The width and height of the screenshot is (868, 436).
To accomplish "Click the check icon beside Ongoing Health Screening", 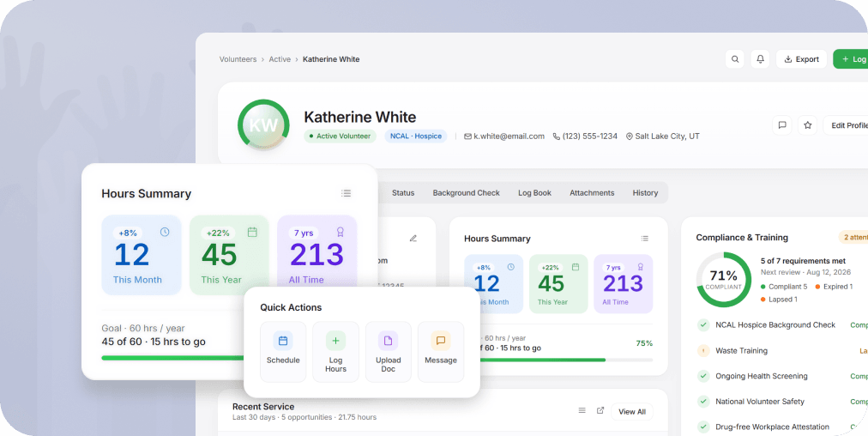I will [703, 376].
